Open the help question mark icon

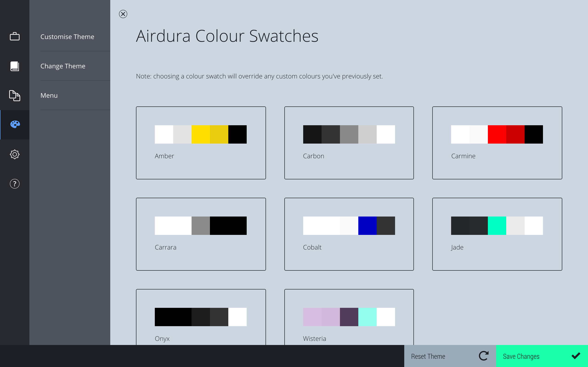coord(14,184)
